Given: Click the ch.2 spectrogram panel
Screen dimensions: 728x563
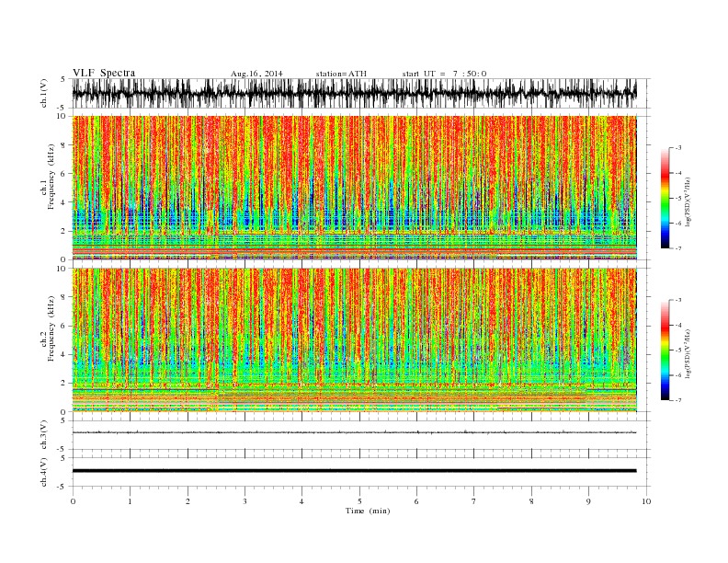Looking at the screenshot, I should pos(354,340).
